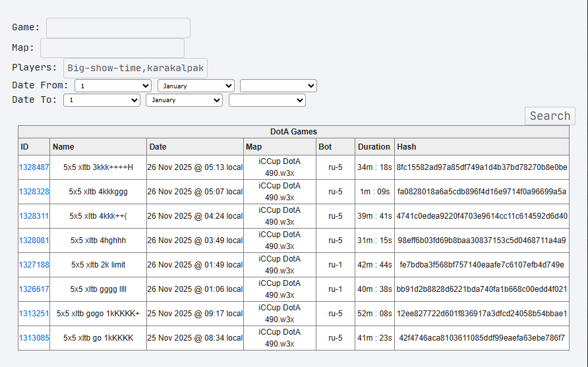Image resolution: width=588 pixels, height=367 pixels.
Task: Open game ID 1328487 link
Action: [34, 167]
